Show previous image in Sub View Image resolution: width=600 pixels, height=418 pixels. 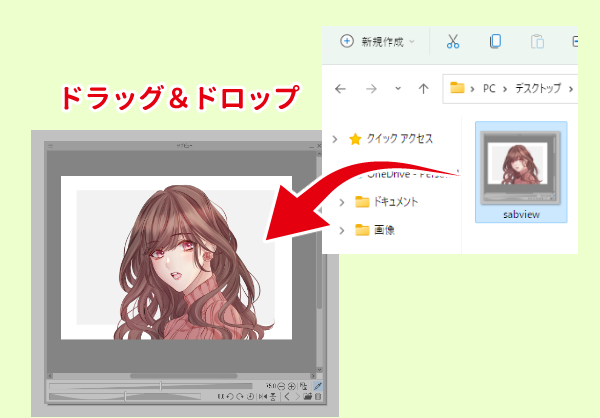click(x=287, y=397)
